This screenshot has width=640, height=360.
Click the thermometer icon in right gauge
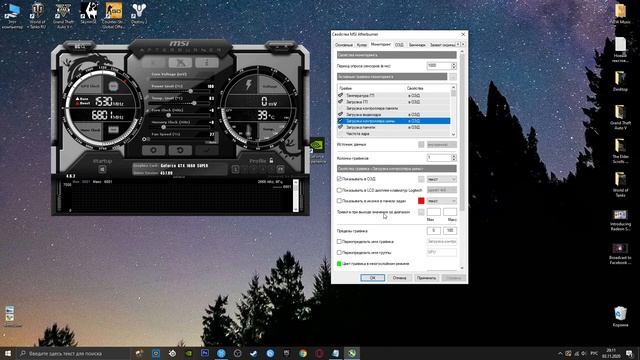point(249,131)
